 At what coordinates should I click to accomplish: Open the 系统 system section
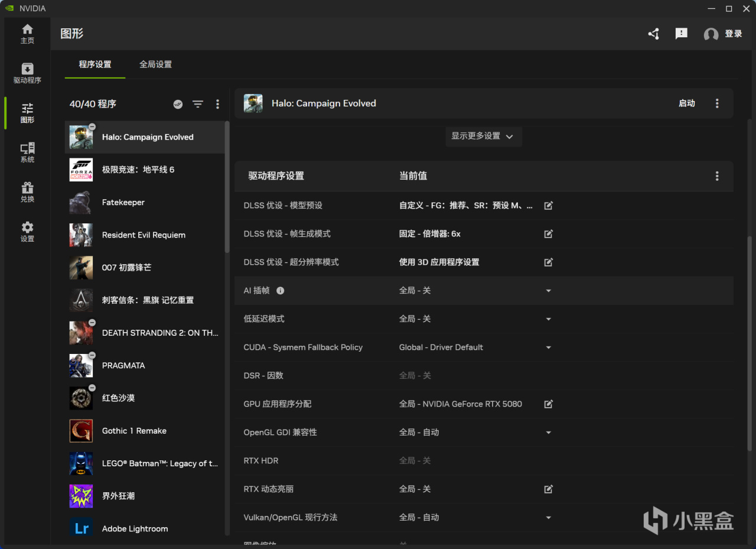(27, 152)
